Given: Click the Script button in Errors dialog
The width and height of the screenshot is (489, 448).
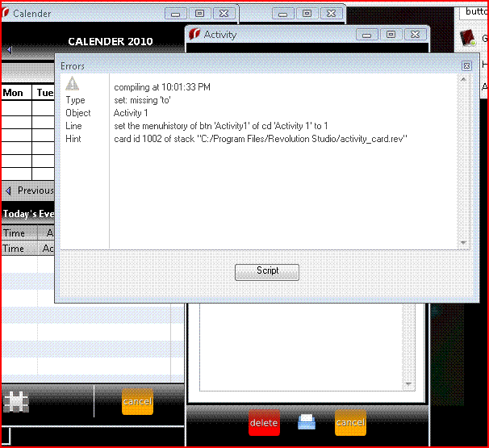Looking at the screenshot, I should tap(267, 272).
